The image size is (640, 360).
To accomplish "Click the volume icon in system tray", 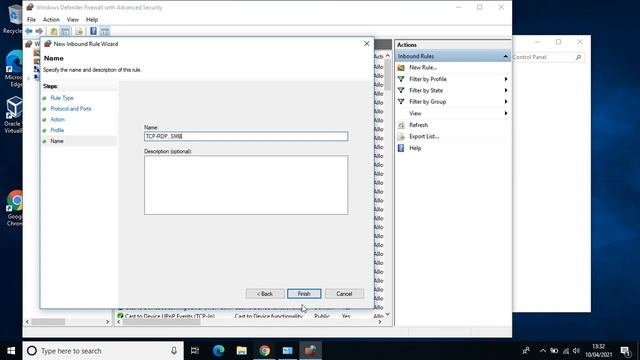I will 576,351.
